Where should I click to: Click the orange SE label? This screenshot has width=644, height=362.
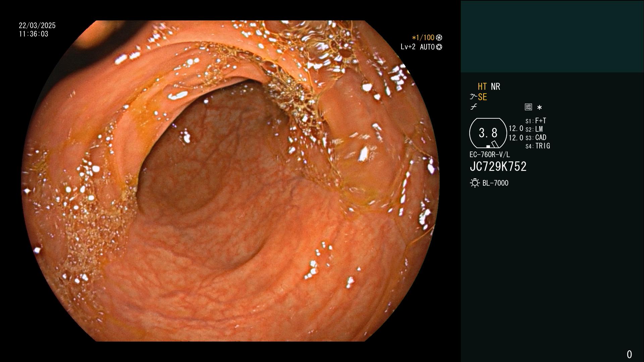(x=482, y=97)
